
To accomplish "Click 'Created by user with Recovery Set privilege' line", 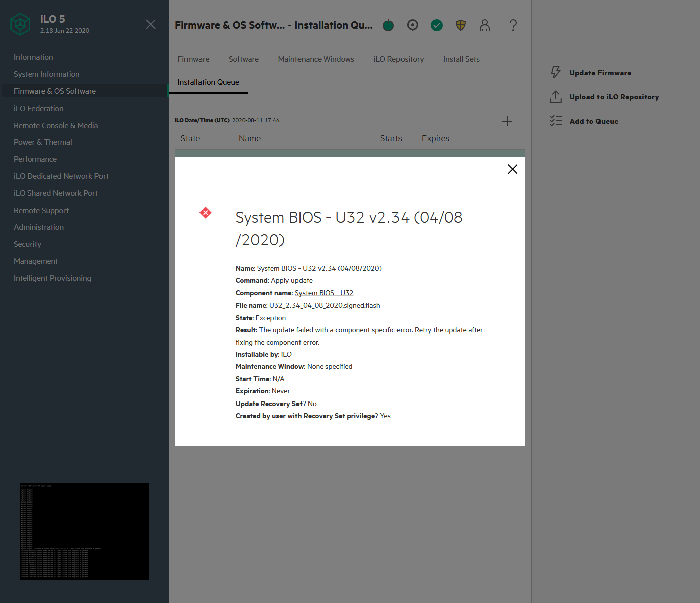I will [x=313, y=416].
